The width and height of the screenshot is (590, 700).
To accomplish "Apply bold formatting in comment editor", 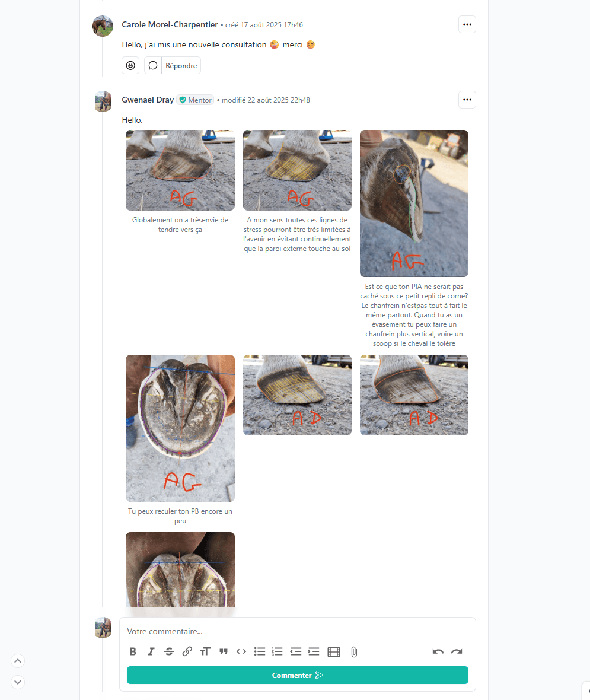I will [133, 651].
